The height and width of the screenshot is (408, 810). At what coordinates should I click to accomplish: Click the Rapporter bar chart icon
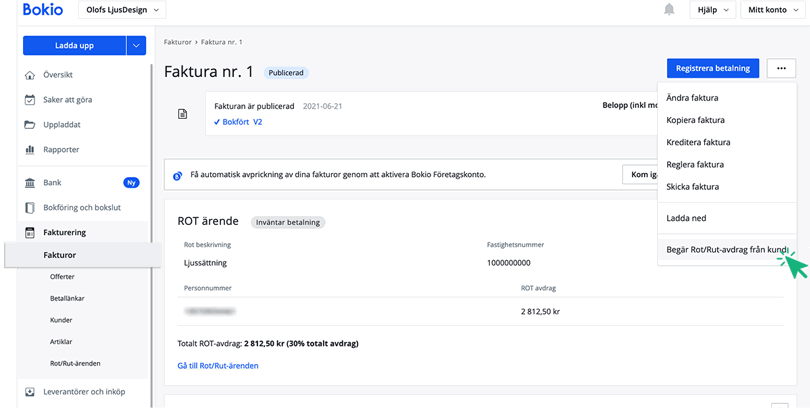[x=30, y=150]
